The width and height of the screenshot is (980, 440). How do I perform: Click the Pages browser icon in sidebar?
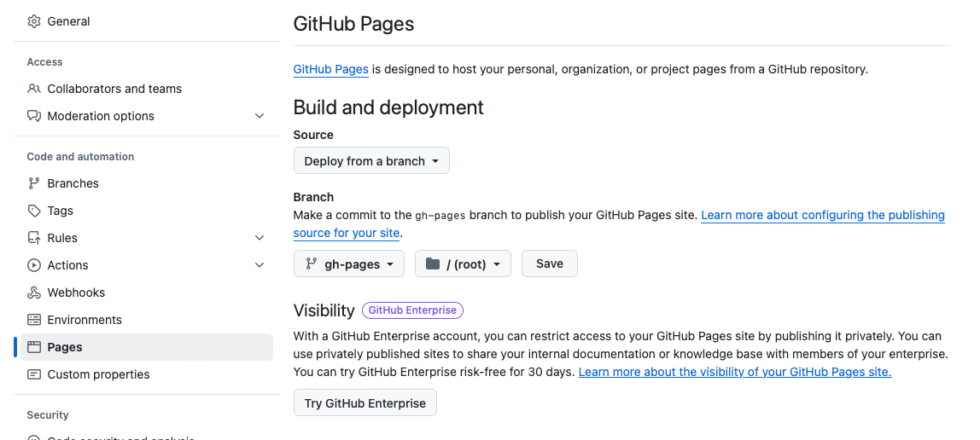[x=34, y=347]
